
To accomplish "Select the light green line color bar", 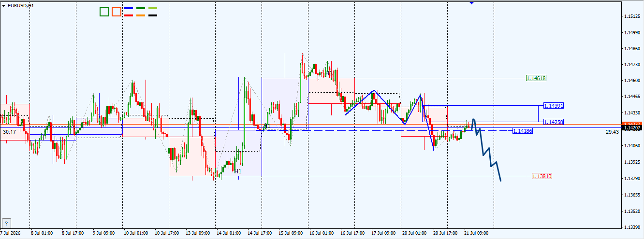I will click(153, 9).
